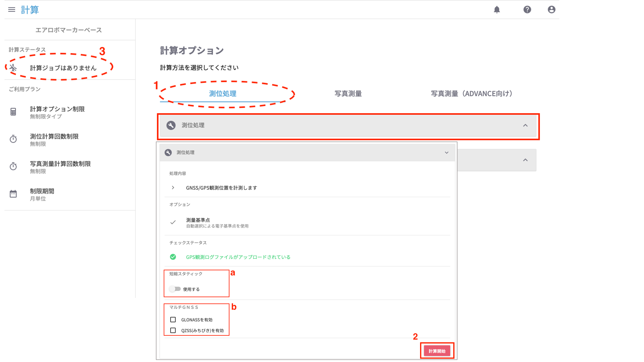The height and width of the screenshot is (362, 644).
Task: Click the calculator icon for 計算オプション制限
Action: click(x=13, y=112)
